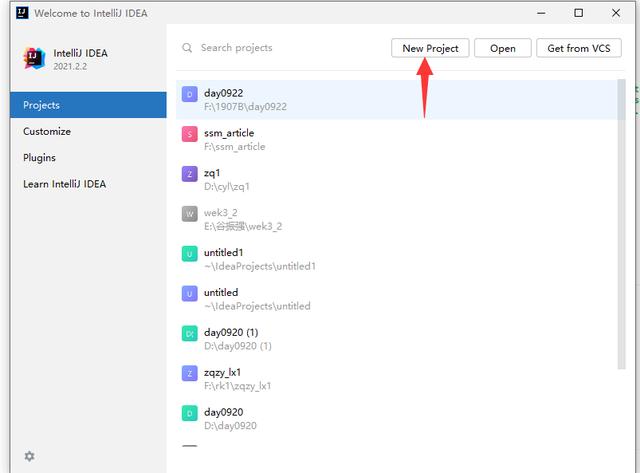Select the Projects tab in sidebar

[x=88, y=105]
